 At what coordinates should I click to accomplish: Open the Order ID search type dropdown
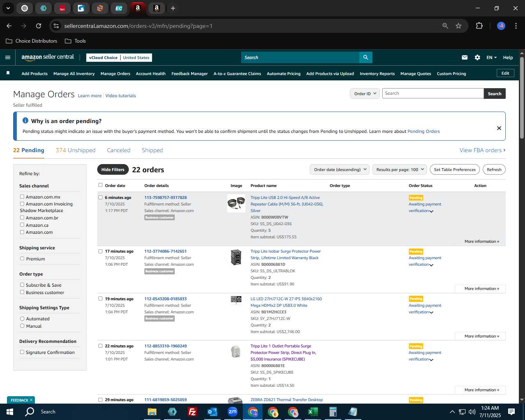(365, 94)
